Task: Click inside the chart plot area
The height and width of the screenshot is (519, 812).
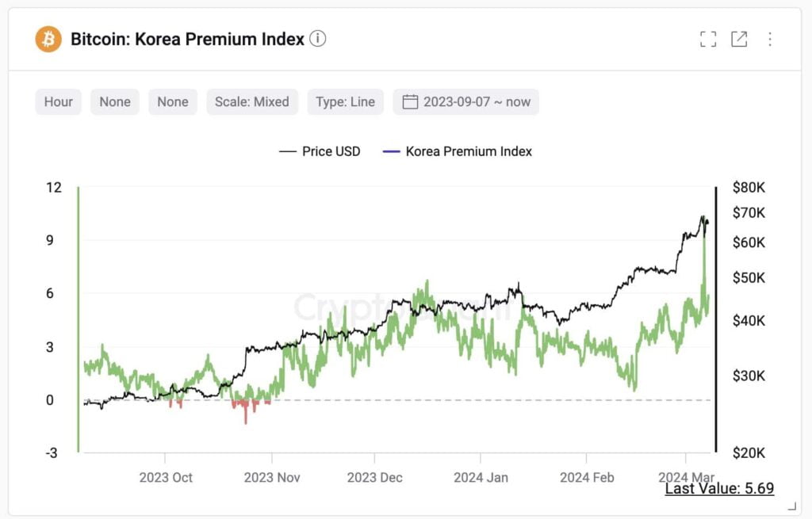Action: [x=396, y=317]
